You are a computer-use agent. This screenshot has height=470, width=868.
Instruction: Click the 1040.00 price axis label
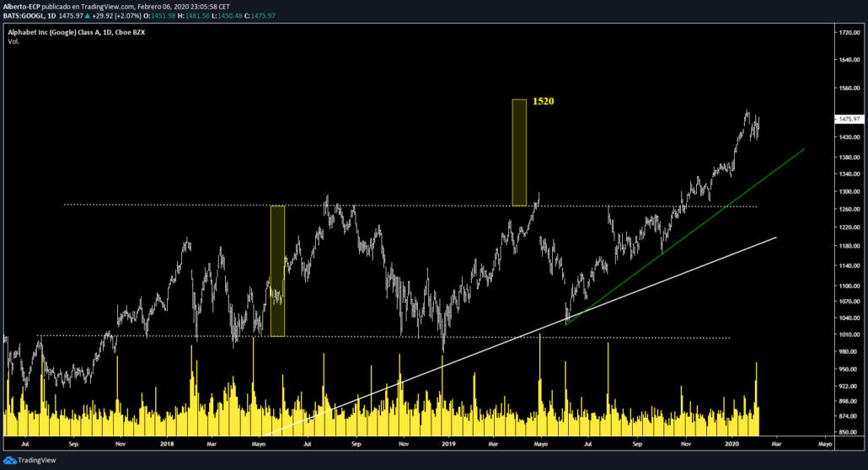(849, 318)
